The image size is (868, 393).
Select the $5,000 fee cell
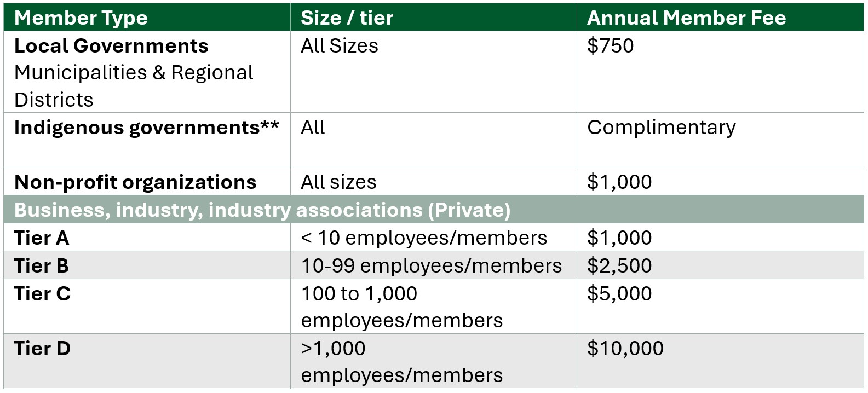click(x=720, y=307)
